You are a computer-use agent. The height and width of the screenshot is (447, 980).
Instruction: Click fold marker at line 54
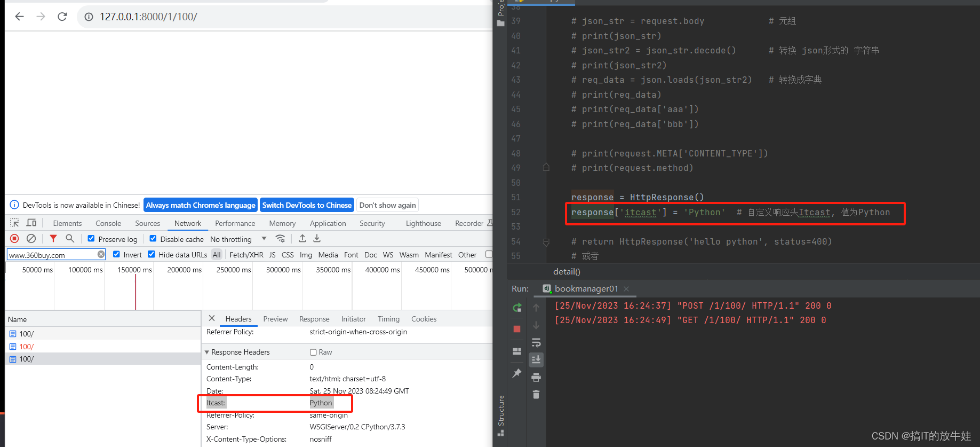point(546,242)
